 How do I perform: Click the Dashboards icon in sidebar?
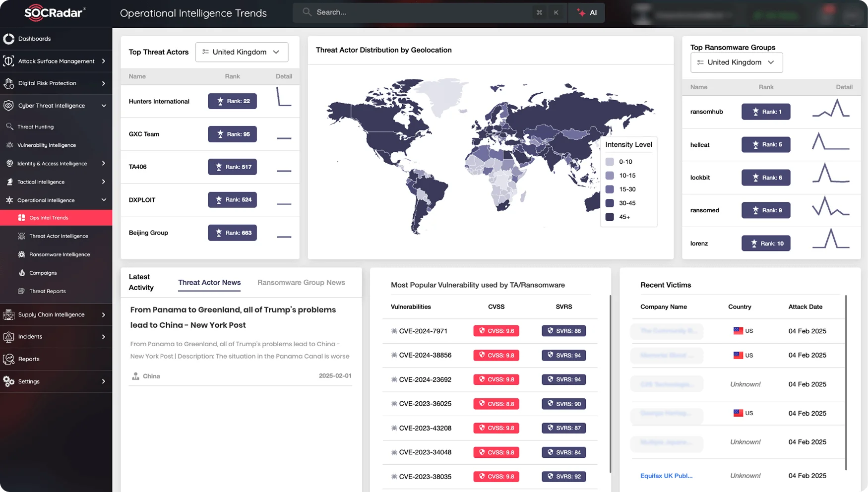[x=9, y=39]
